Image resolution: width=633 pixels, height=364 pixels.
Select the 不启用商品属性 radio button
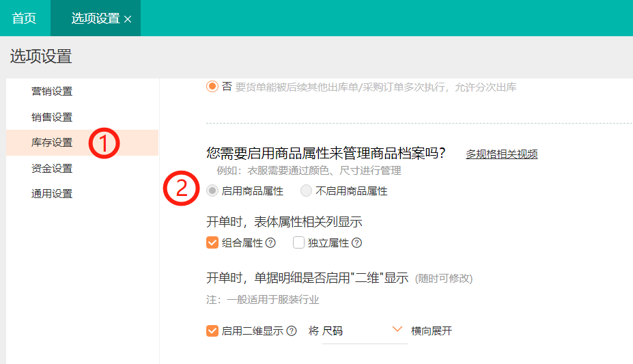306,191
